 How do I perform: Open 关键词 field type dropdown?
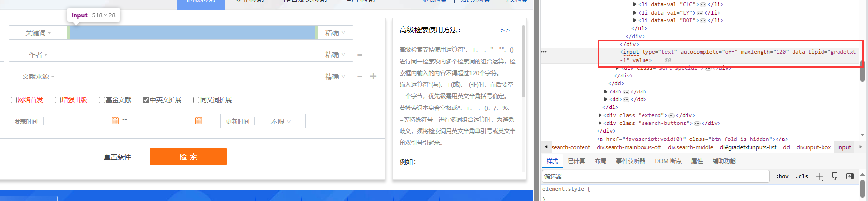tap(38, 33)
